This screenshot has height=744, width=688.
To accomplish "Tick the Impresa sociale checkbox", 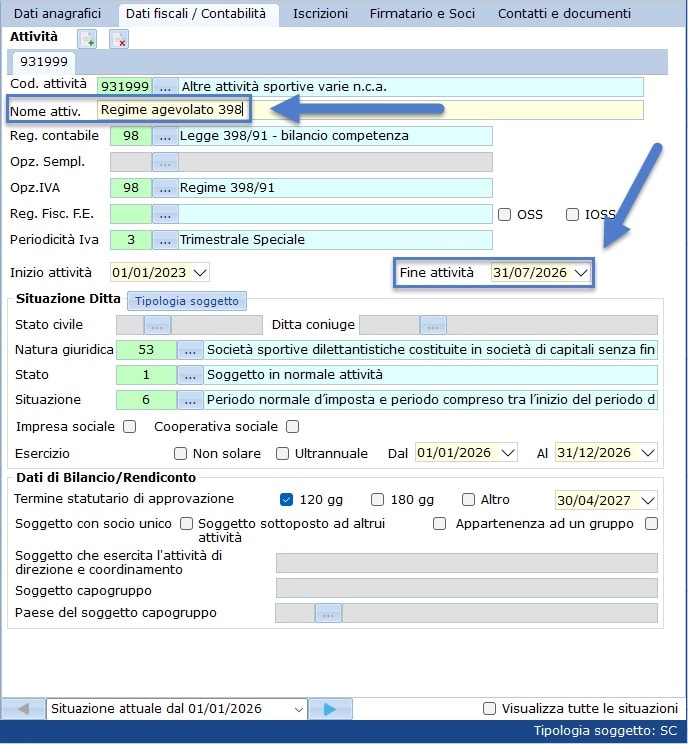I will pos(130,427).
